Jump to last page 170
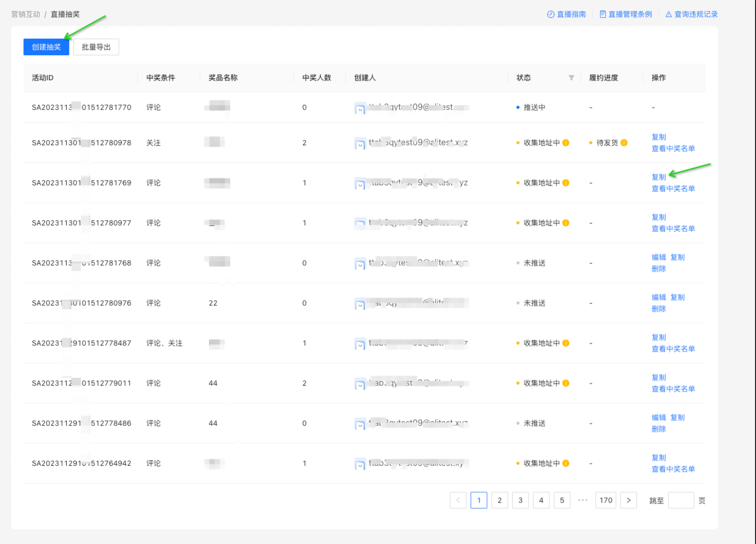Viewport: 756px width, 544px height. [x=606, y=500]
